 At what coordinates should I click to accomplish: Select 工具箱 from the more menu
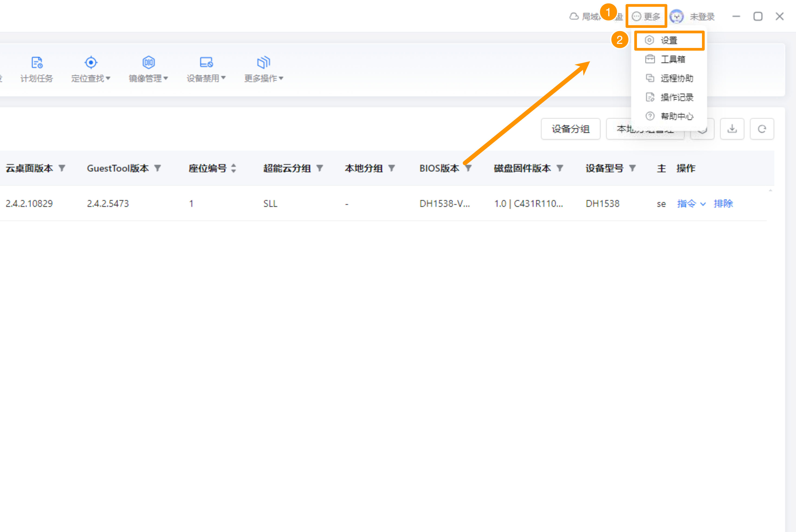tap(672, 59)
